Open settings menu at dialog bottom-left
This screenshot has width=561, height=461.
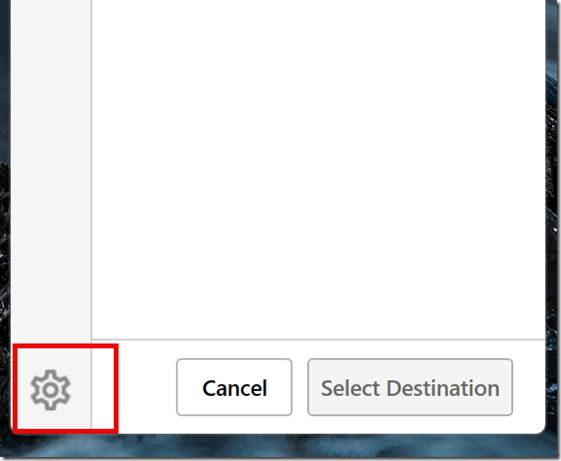pyautogui.click(x=50, y=390)
